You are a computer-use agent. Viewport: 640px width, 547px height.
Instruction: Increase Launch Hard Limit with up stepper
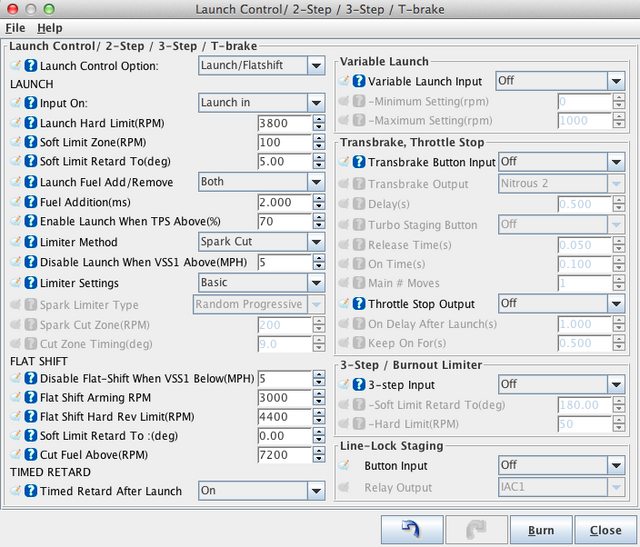[x=319, y=119]
